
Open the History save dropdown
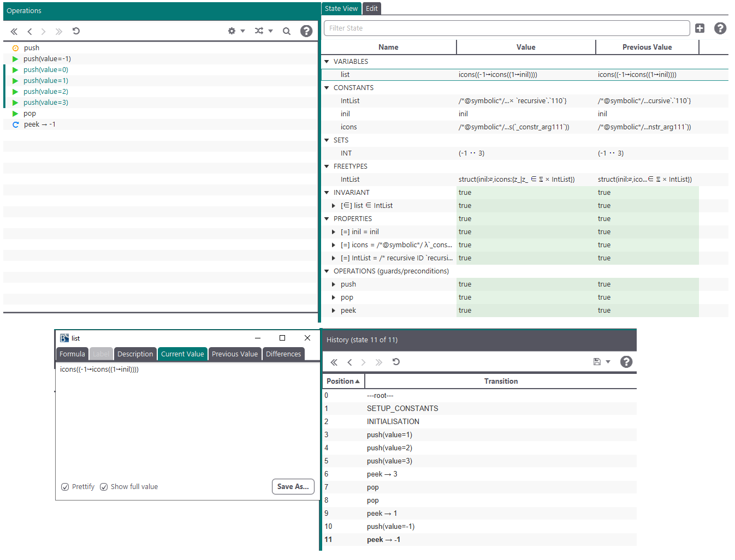[x=601, y=362]
